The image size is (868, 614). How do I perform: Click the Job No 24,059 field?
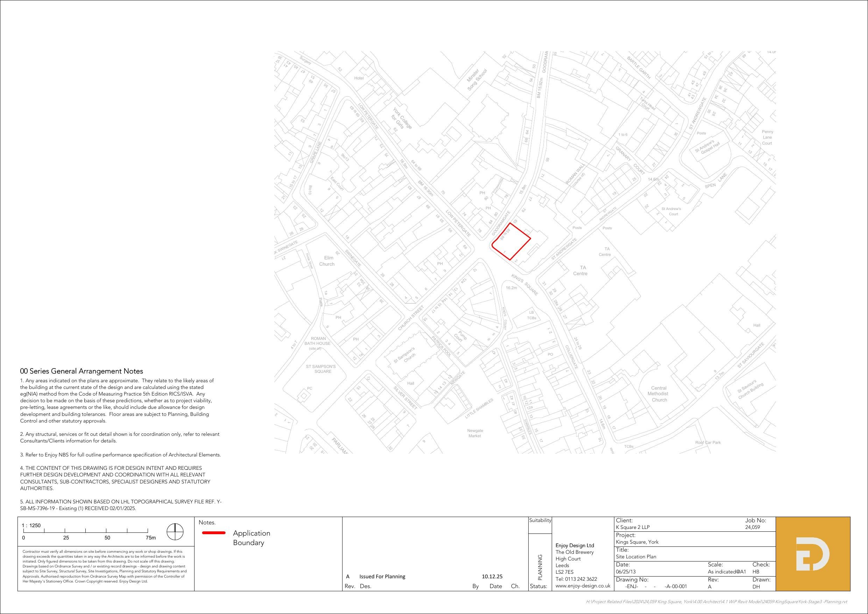pos(752,527)
